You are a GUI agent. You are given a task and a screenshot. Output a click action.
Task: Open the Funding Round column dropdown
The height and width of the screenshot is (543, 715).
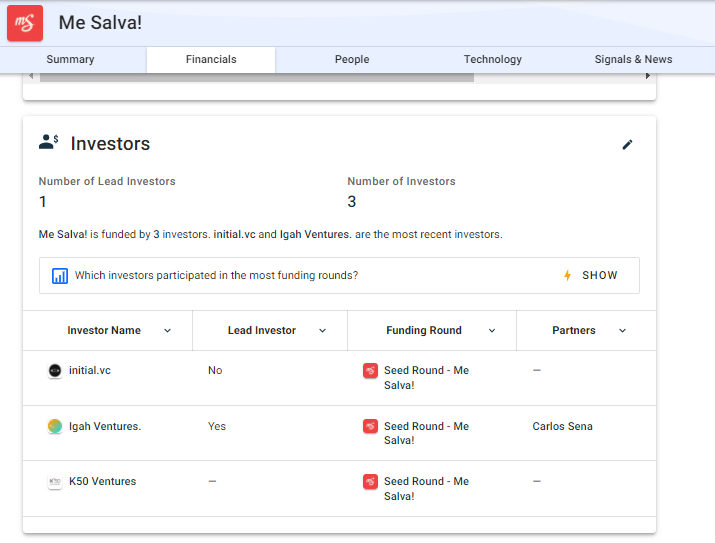coord(492,331)
